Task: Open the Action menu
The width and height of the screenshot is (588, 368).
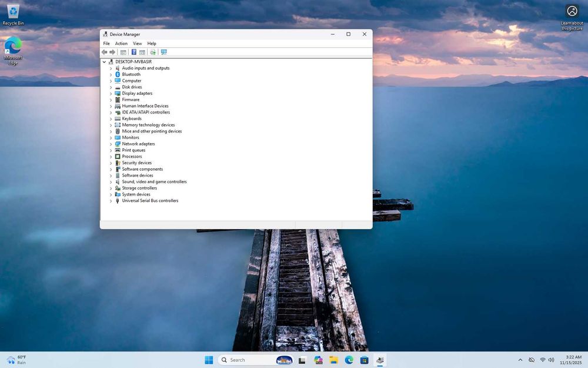Action: pyautogui.click(x=121, y=44)
